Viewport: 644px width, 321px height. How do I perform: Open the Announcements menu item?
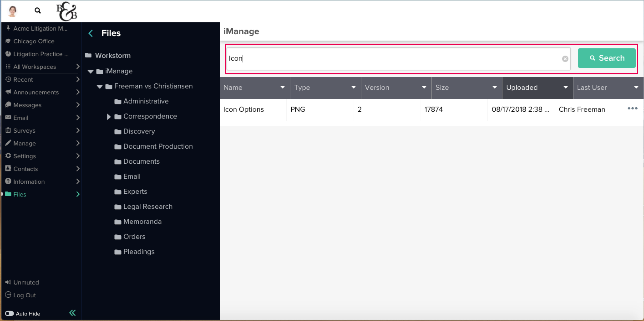click(36, 92)
